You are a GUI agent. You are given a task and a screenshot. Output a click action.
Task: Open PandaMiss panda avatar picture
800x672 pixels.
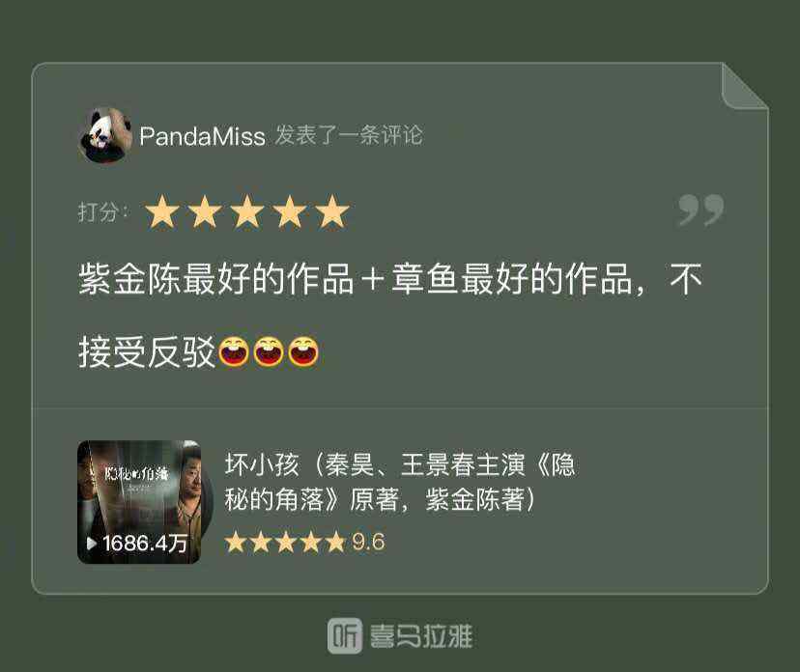coord(105,135)
